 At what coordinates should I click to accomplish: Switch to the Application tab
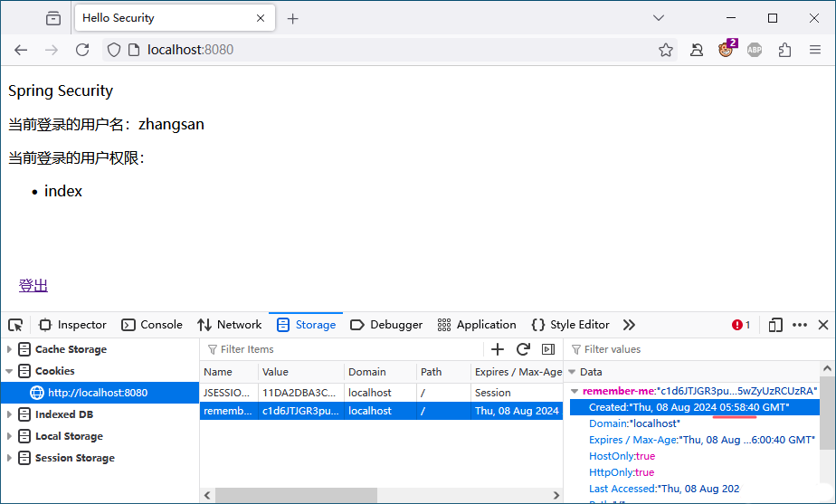pyautogui.click(x=477, y=325)
